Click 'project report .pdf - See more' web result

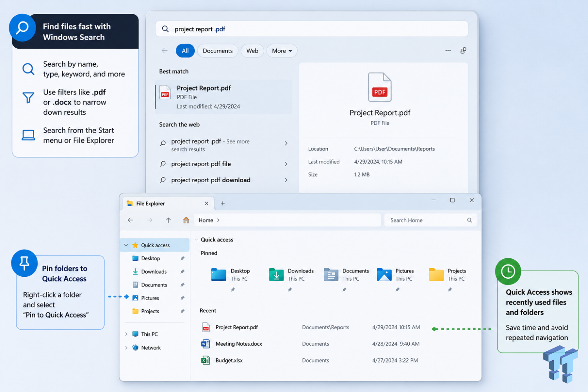tap(224, 145)
